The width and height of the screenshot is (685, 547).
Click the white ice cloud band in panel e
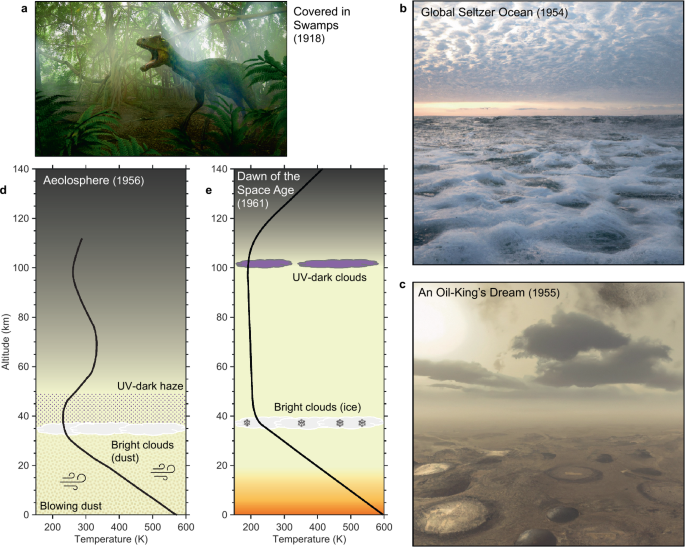309,422
